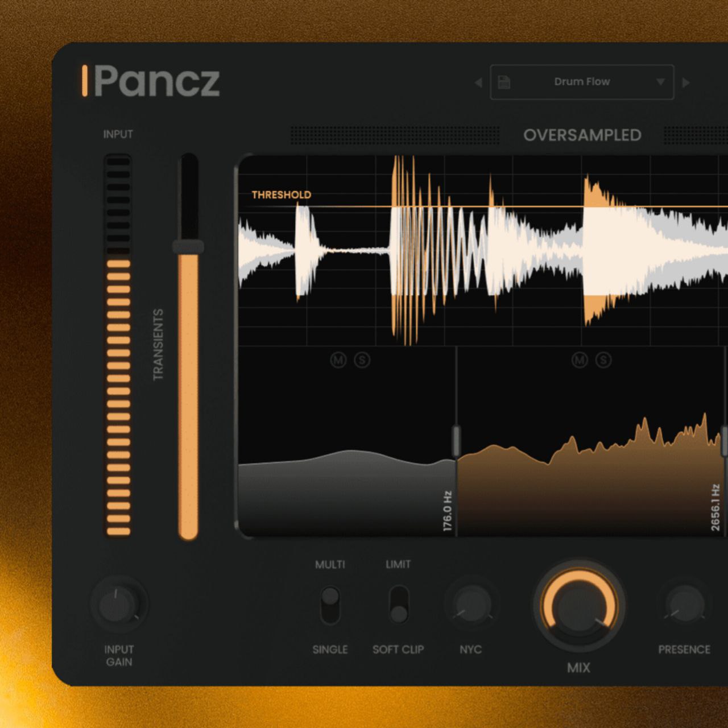Click the TRANSIENTS vertical label
Screen dimensions: 728x728
158,345
